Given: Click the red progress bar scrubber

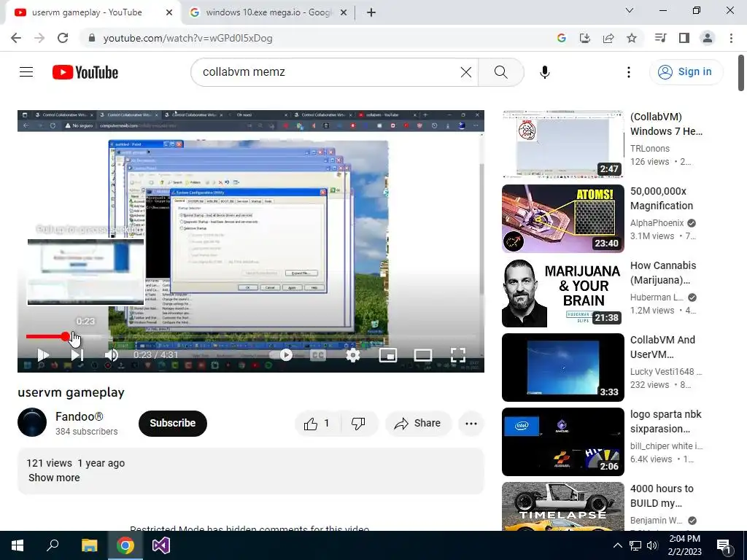Looking at the screenshot, I should pos(65,336).
